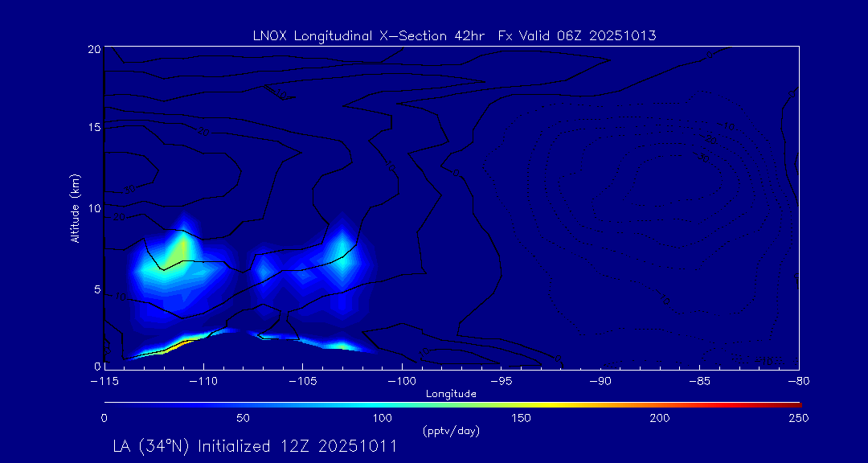
Task: Click the color bar label "250"
Action: click(x=798, y=418)
